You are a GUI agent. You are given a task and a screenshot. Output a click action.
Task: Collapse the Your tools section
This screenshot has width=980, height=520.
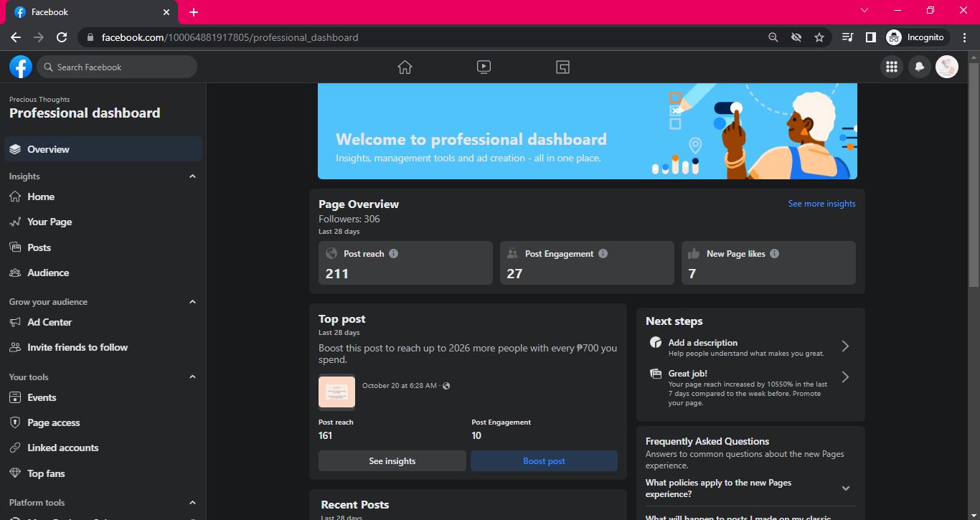click(x=192, y=377)
